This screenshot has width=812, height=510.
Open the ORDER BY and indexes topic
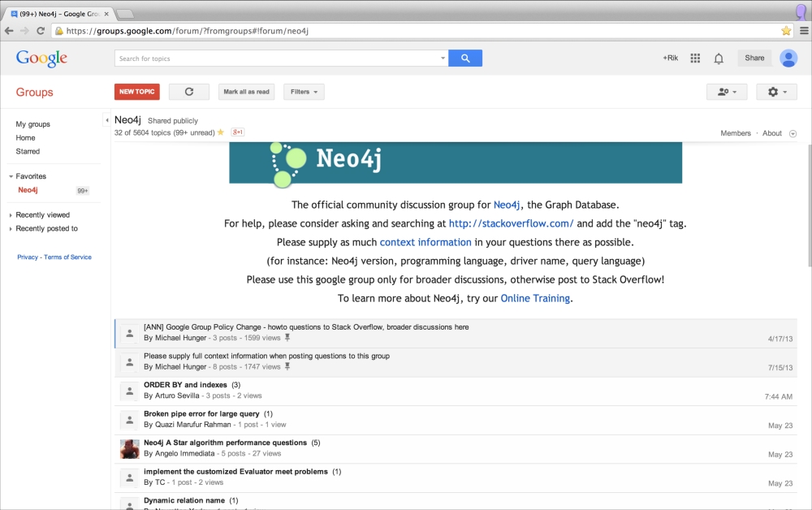point(185,385)
